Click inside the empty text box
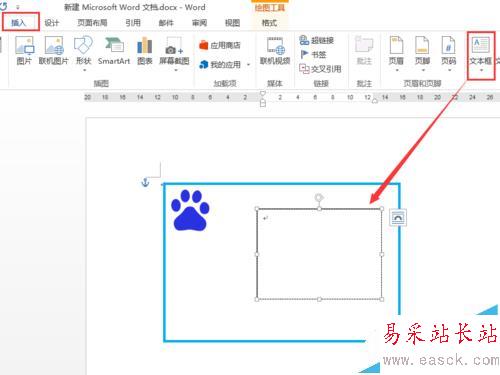The width and height of the screenshot is (500, 375). (x=319, y=254)
